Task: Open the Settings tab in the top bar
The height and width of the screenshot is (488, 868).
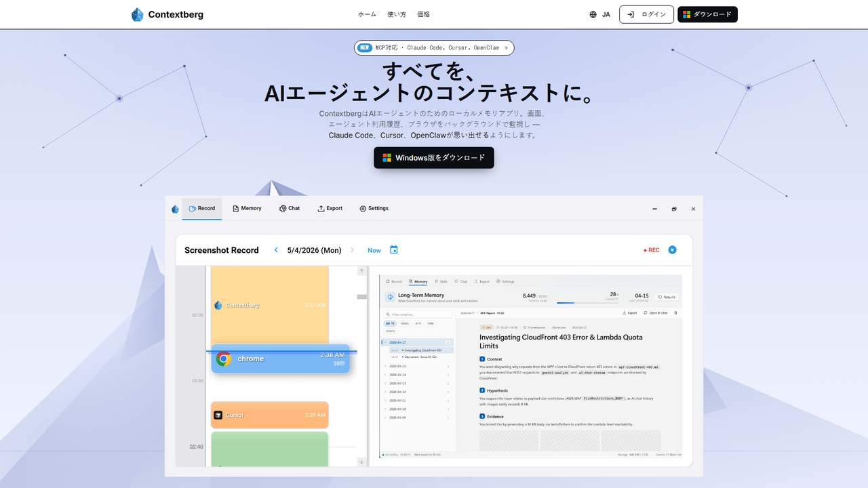Action: click(x=374, y=209)
